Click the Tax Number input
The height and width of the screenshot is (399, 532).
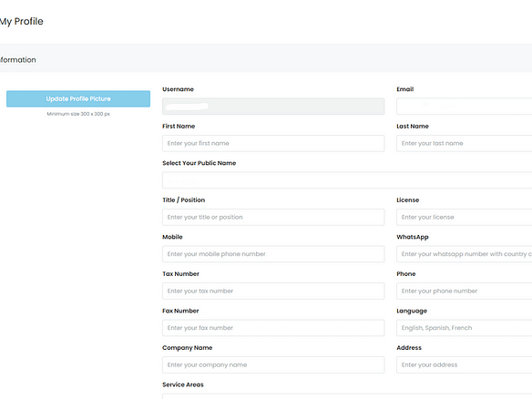(273, 292)
